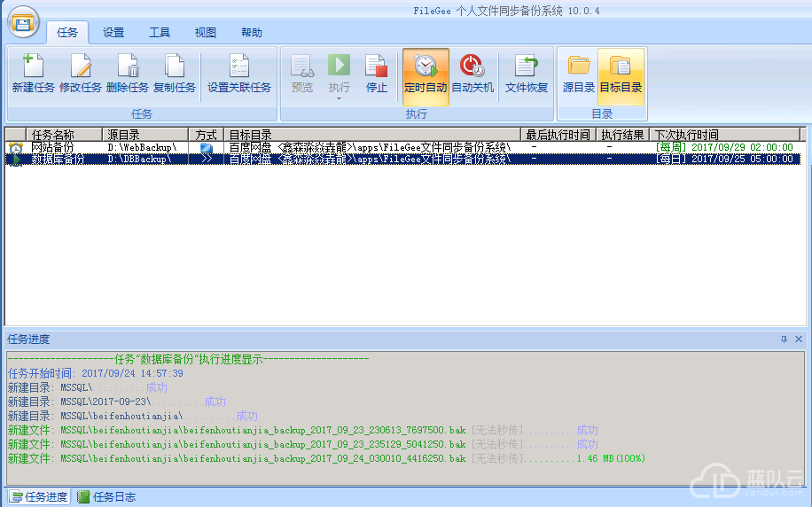Viewport: 812px width, 507px height.
Task: Click log line for backup_2017_09_23_235129 file
Action: pos(302,444)
